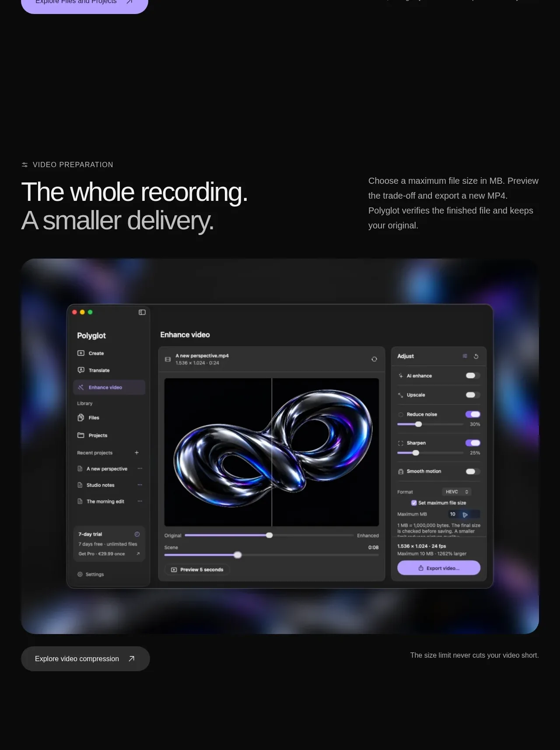Screen dimensions: 560x750
Task: Click the reset arrow icon in Adjust panel
Action: tap(476, 356)
